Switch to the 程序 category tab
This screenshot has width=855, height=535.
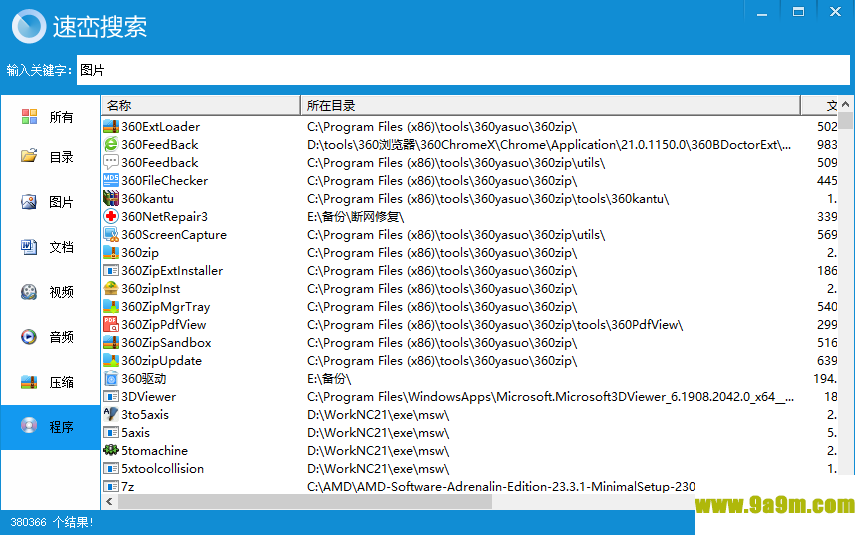point(50,427)
